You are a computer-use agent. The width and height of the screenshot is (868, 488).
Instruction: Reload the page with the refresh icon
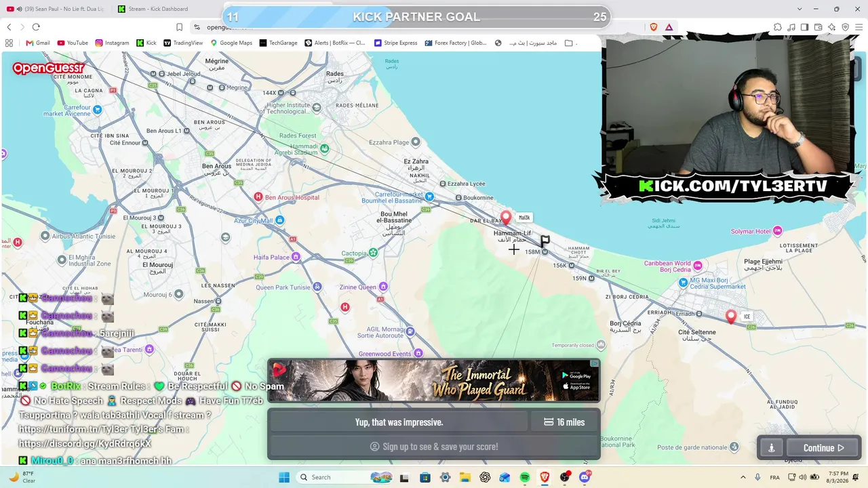(x=36, y=27)
